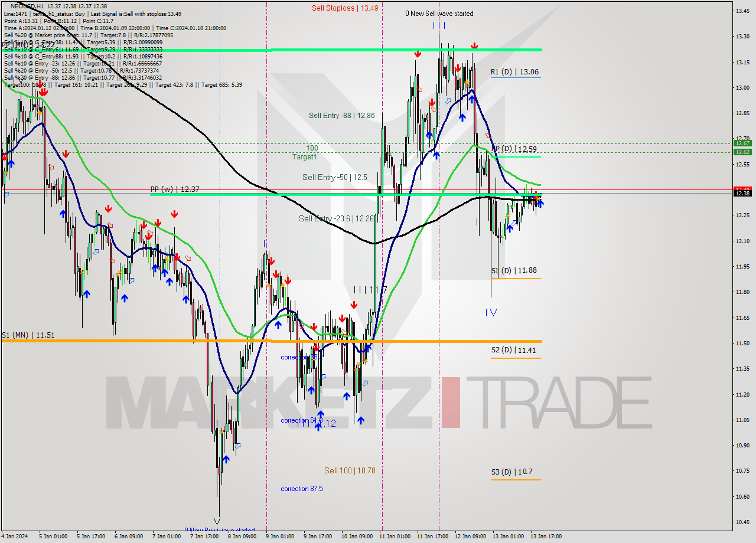The image size is (756, 543).
Task: Select the 'PP (D) | 12.59' pivot label
Action: [515, 149]
